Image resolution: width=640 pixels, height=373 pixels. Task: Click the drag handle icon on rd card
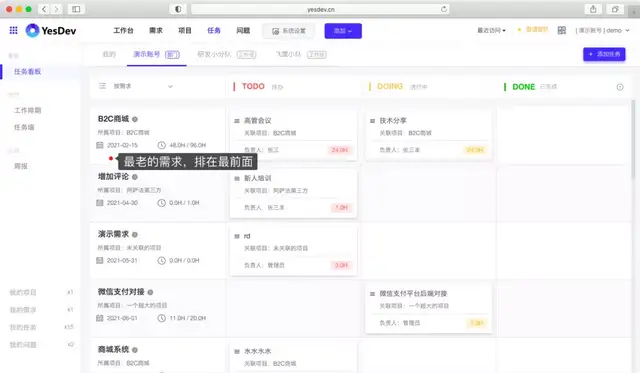click(237, 236)
